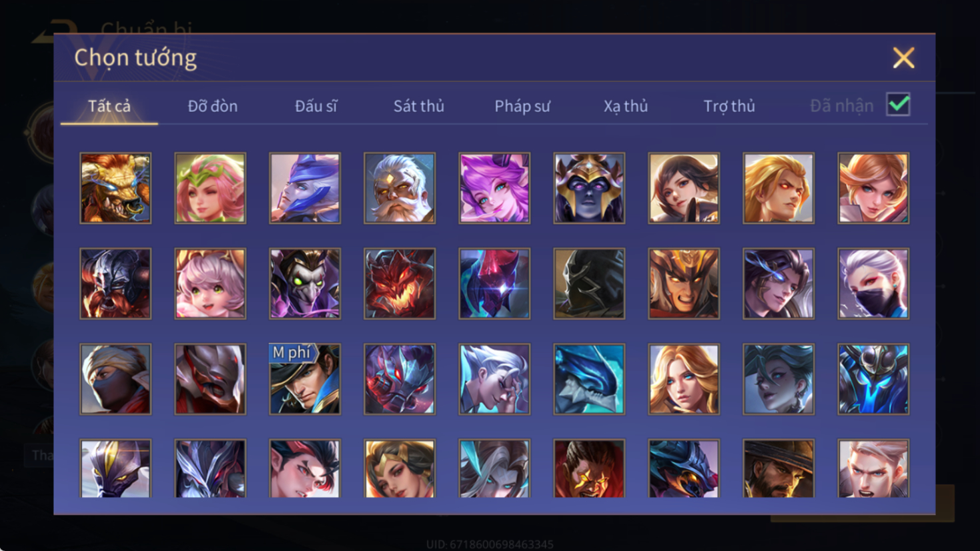Choose the purple-haired horned girl hero
The width and height of the screenshot is (980, 551).
pos(494,188)
